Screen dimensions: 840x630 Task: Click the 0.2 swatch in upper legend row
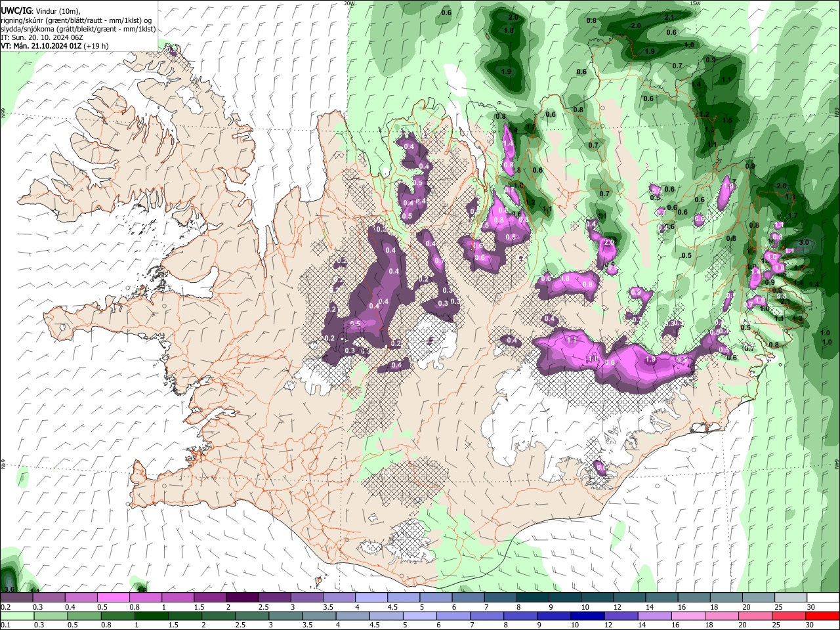(x=16, y=598)
